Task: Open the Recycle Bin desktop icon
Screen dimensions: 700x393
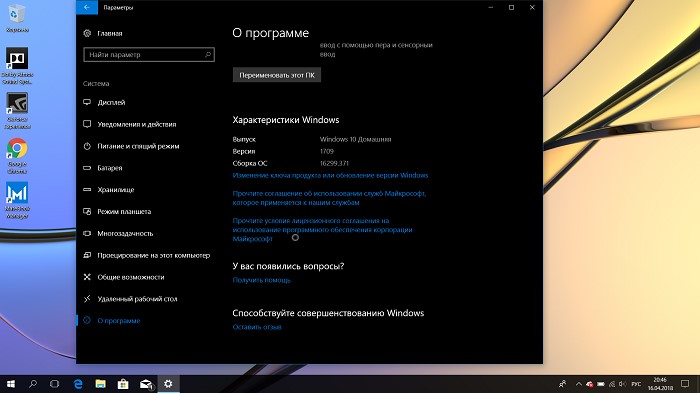Action: tap(17, 19)
